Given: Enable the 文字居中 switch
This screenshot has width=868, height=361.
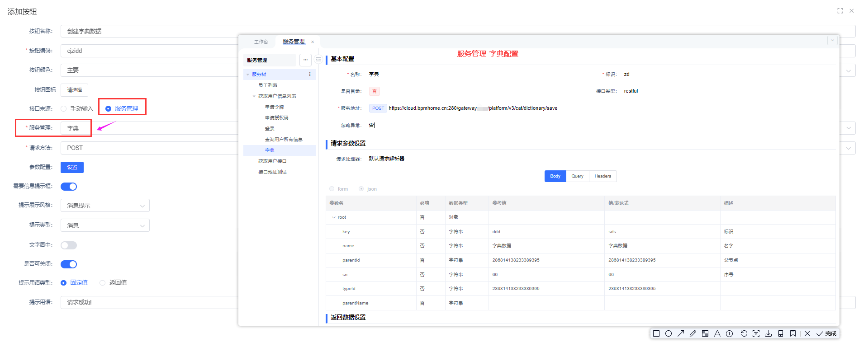Looking at the screenshot, I should pos(69,245).
